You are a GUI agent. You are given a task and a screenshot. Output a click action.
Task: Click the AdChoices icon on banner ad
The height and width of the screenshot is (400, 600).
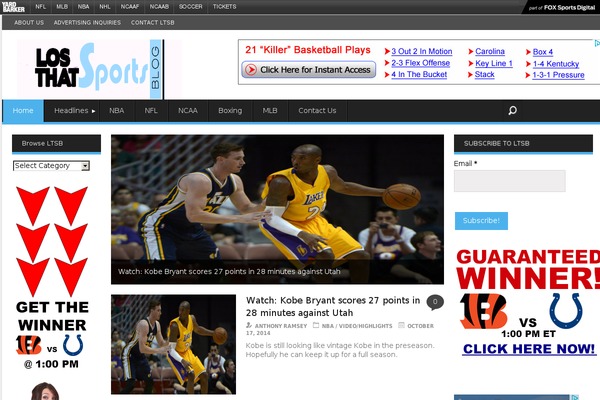click(597, 43)
